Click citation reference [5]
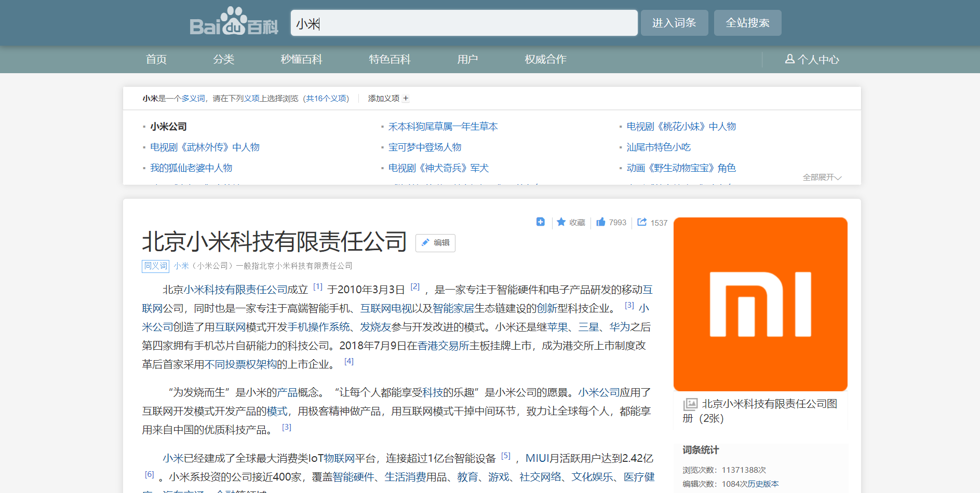 point(506,456)
